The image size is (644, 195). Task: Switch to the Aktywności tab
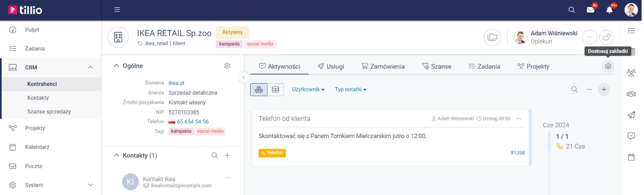pos(280,67)
